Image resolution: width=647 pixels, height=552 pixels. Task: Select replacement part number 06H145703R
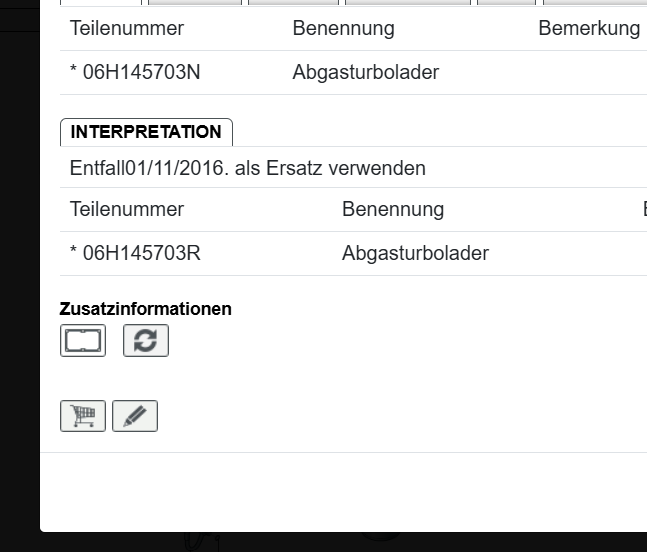141,253
